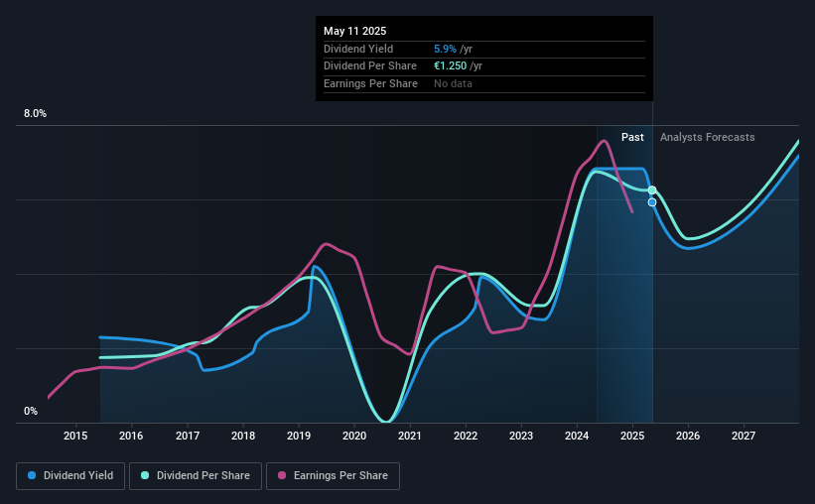
Task: Click the pink dot in Earnings Per Share legend
Action: tap(282, 475)
